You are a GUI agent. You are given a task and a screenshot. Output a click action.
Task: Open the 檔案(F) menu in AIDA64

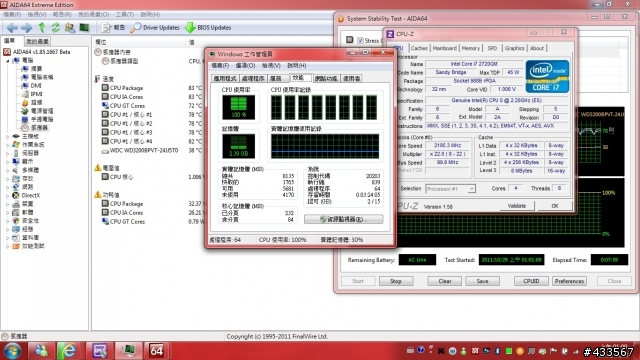point(12,14)
